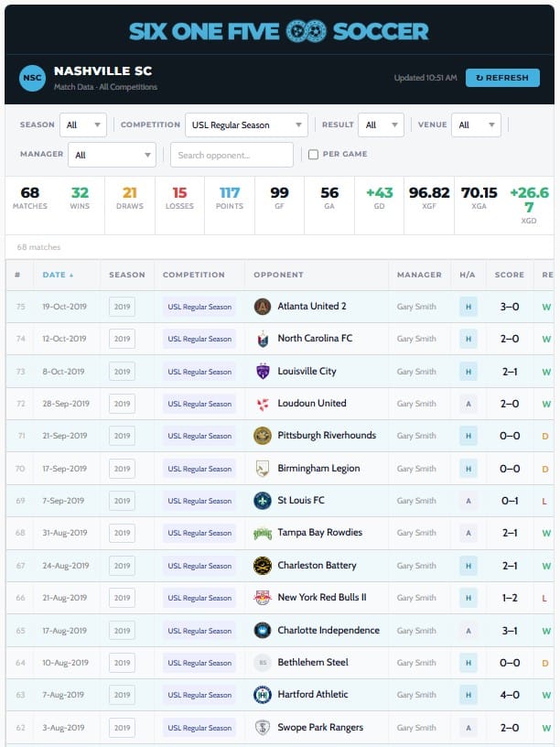Click the North Carolina FC crest icon

tap(263, 339)
